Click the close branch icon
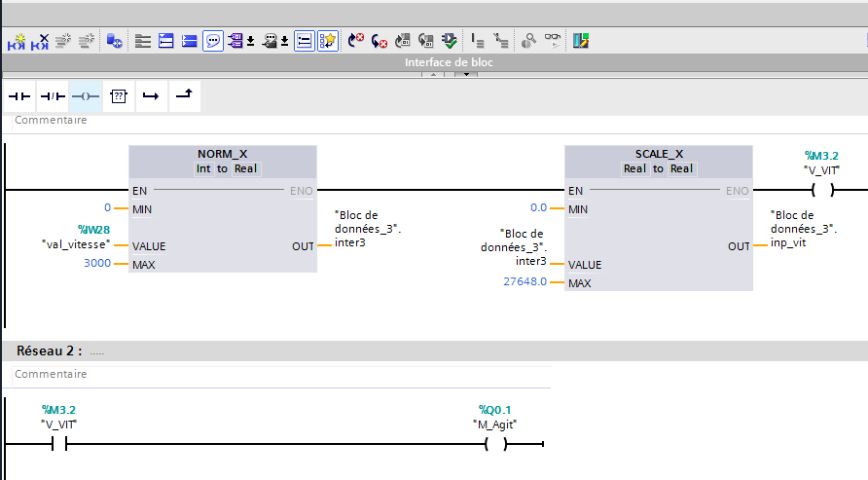 tap(184, 95)
